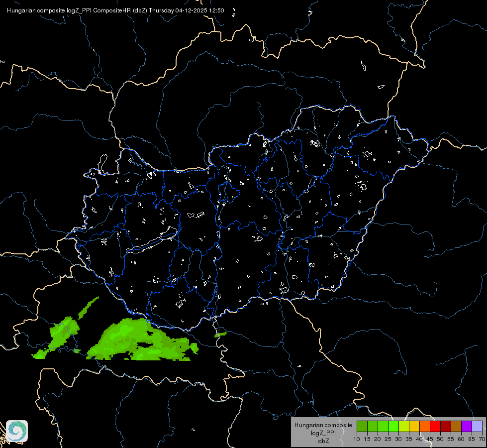Click the legend scale value "40"
Screen dimensions: 487x448
click(x=419, y=440)
